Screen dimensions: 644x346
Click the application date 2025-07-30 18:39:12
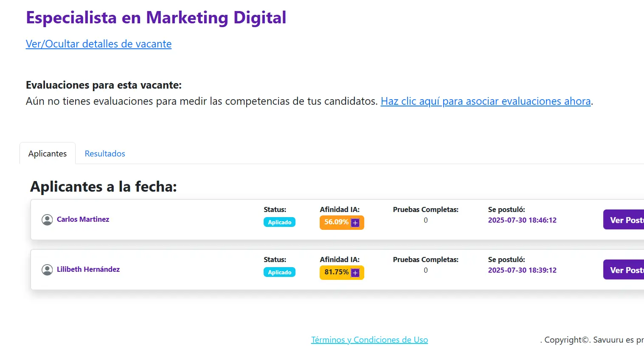(x=522, y=270)
